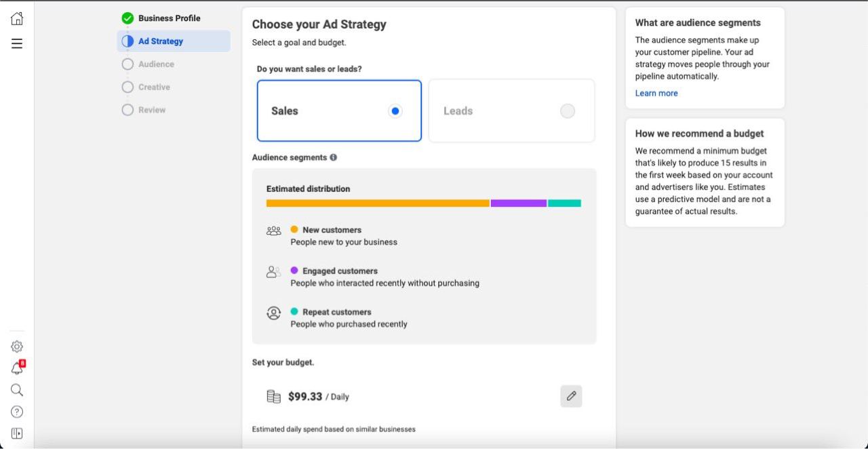This screenshot has height=449, width=868.
Task: Click 'People who interacted recently without purchasing'
Action: pos(385,284)
